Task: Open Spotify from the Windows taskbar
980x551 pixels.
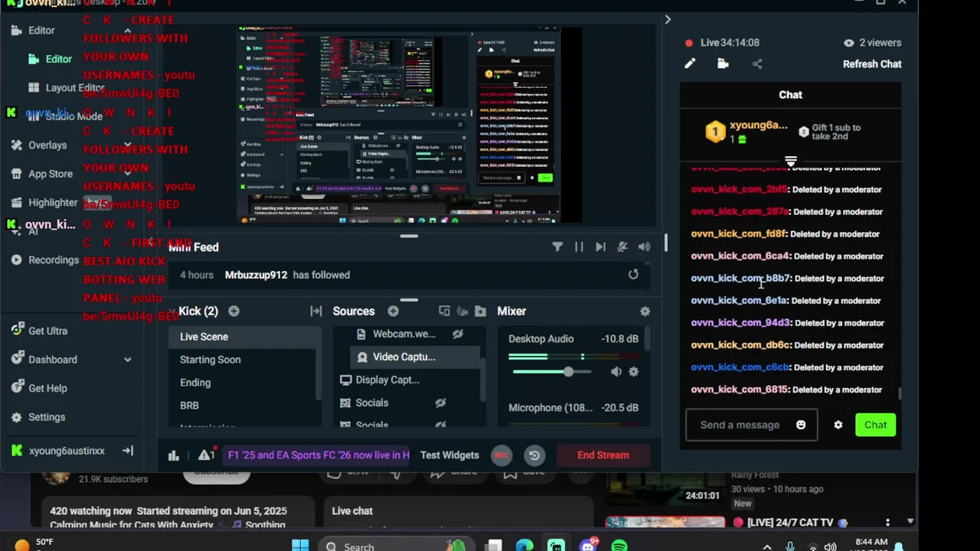Action: pyautogui.click(x=619, y=546)
